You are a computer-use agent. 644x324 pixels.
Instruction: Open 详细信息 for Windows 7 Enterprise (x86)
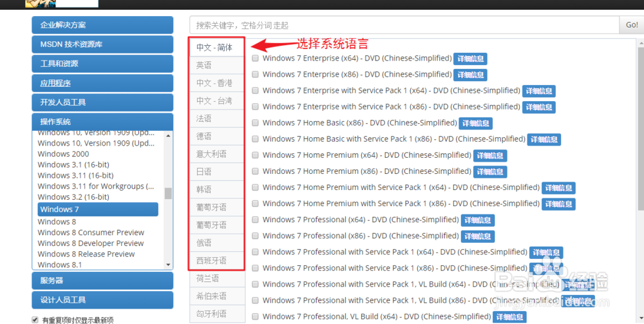470,75
